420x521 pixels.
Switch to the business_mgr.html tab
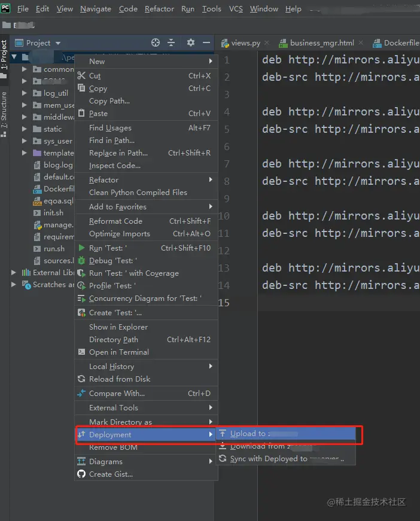[322, 43]
